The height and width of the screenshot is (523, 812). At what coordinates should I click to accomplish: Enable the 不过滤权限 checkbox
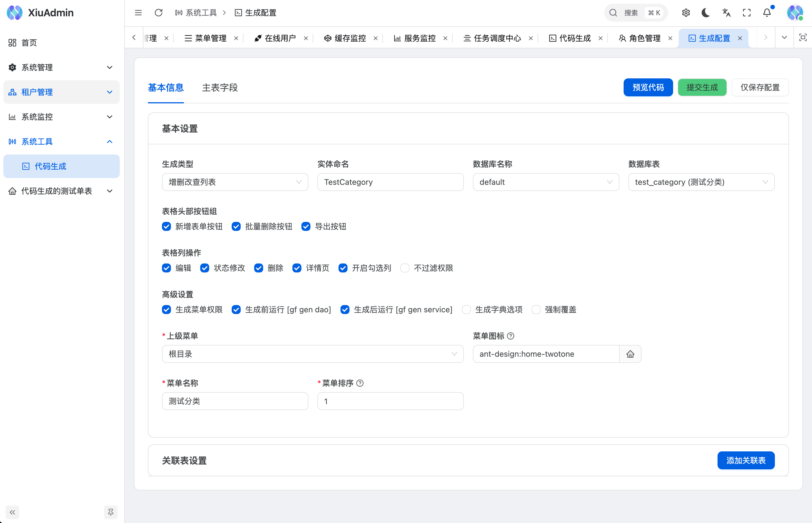[405, 268]
